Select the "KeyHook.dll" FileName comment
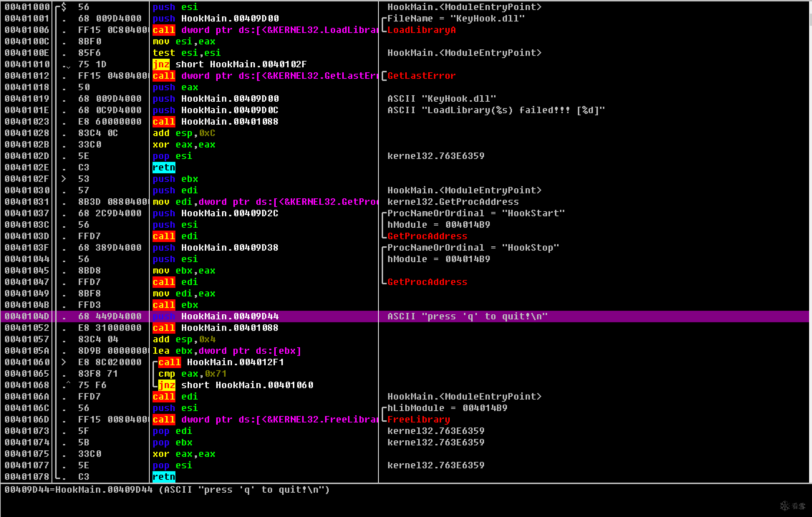The image size is (812, 517). [455, 18]
